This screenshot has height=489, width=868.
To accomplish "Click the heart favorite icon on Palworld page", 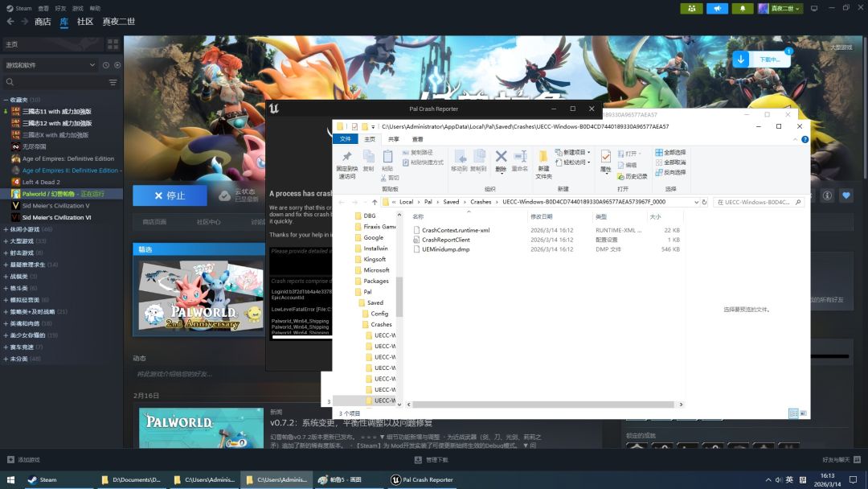I will click(x=846, y=195).
